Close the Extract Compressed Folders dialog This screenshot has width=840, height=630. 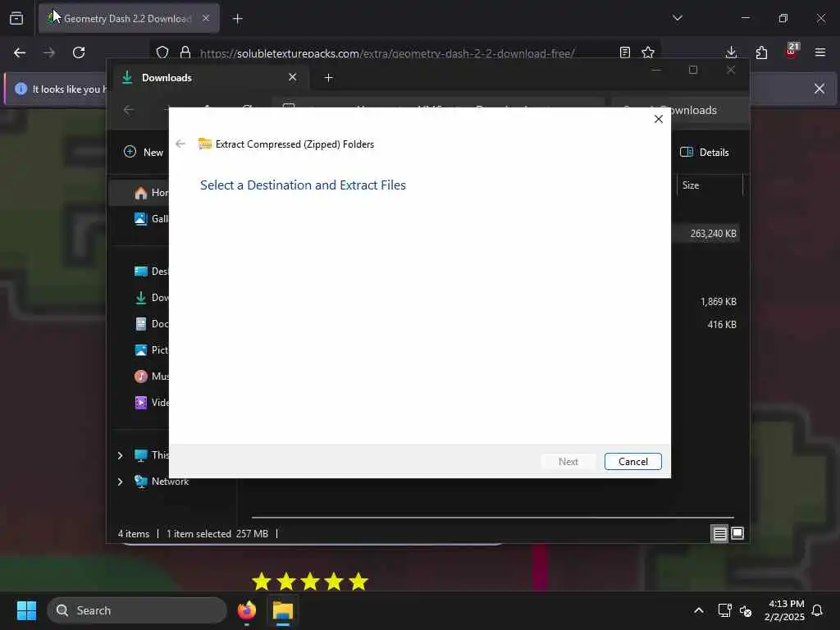659,119
